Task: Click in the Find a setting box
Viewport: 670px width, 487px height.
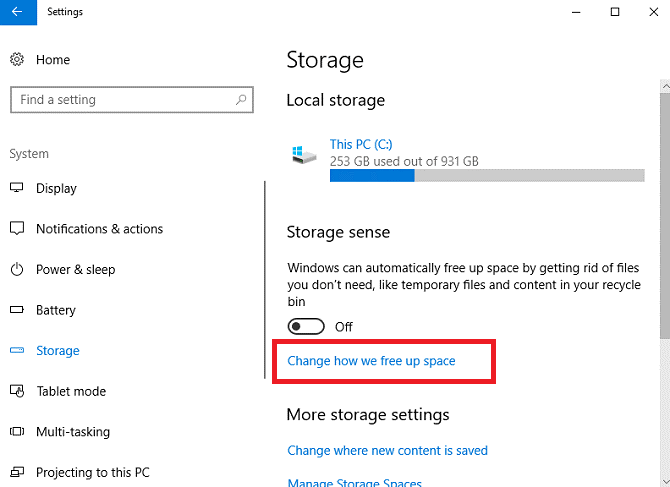Action: point(132,100)
